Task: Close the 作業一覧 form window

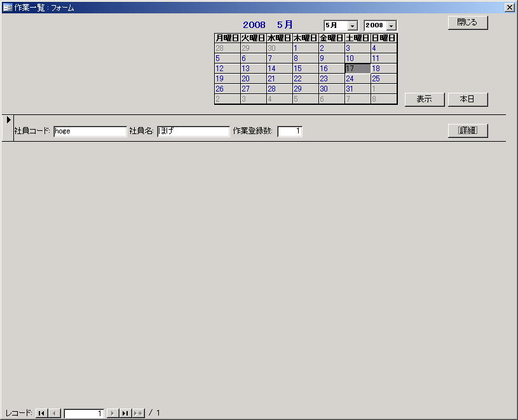Action: 510,7
